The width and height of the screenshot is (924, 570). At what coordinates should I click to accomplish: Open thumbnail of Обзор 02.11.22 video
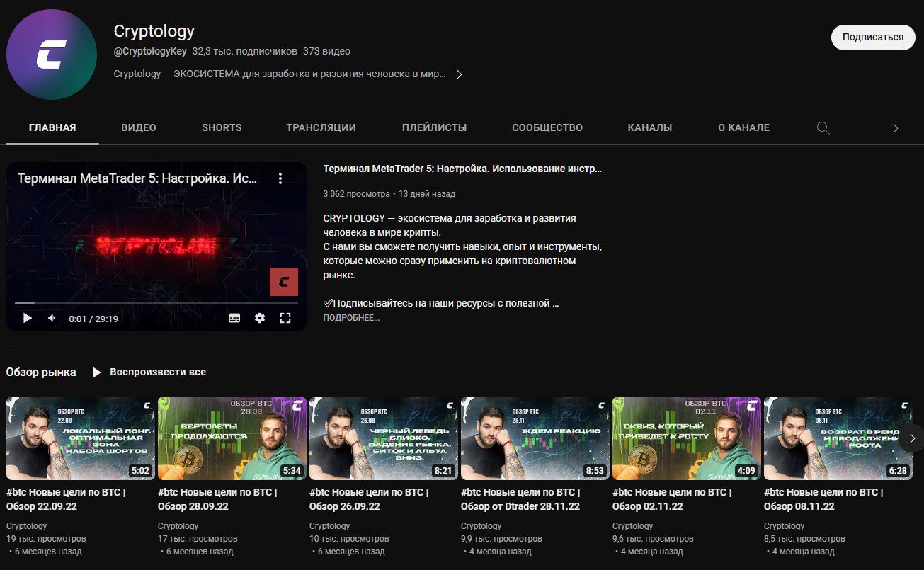click(687, 438)
